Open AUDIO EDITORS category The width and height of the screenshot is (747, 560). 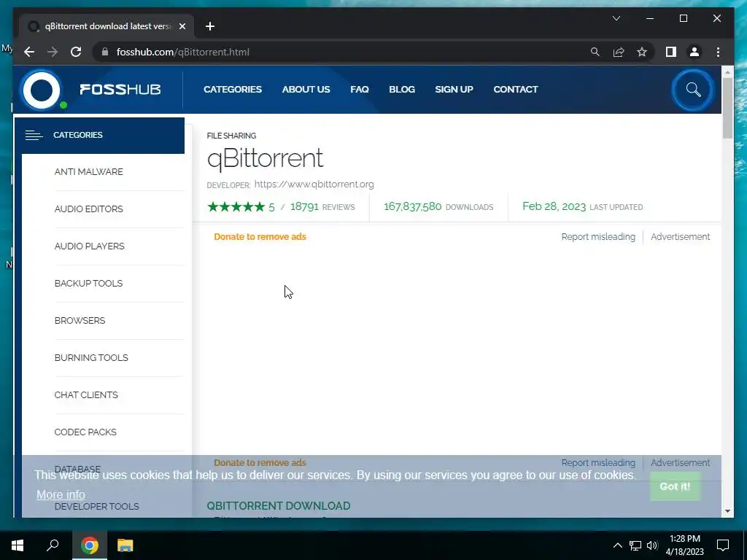click(x=88, y=209)
